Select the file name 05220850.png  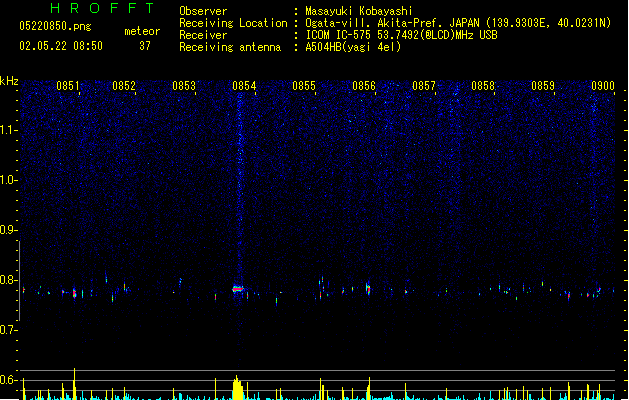tap(55, 26)
